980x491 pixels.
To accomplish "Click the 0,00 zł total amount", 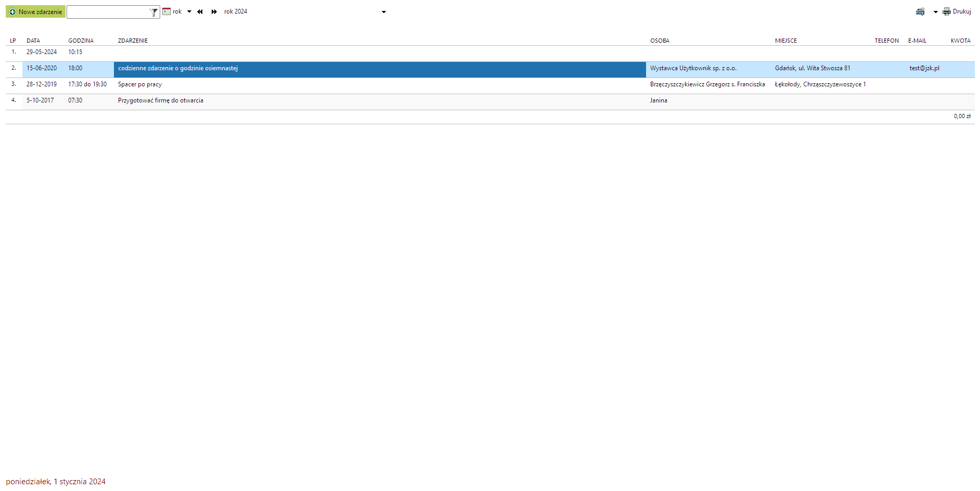I will point(962,117).
